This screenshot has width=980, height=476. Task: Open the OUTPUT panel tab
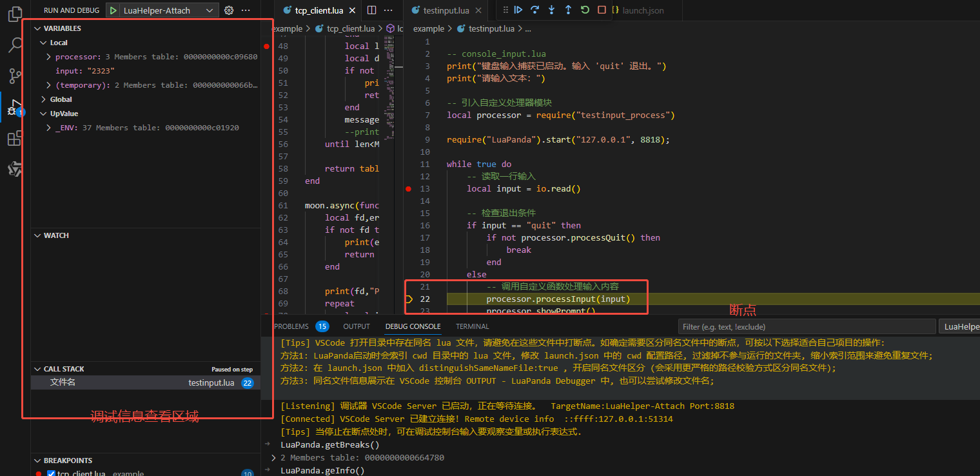coord(357,326)
